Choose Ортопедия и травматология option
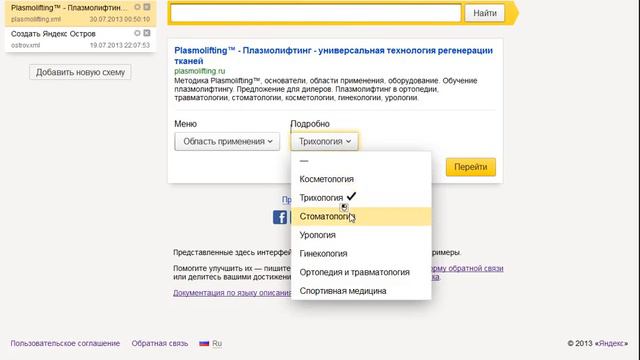640x360 pixels. pos(361,272)
